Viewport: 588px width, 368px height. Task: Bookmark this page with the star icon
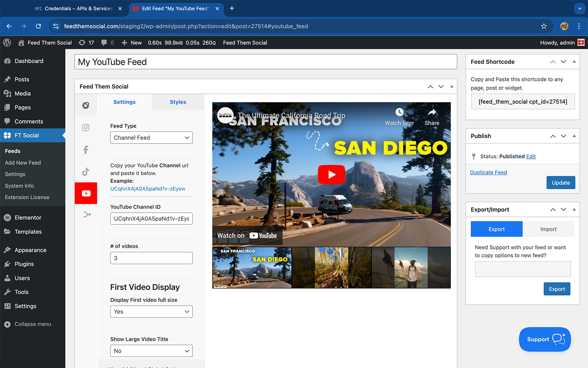coord(544,26)
